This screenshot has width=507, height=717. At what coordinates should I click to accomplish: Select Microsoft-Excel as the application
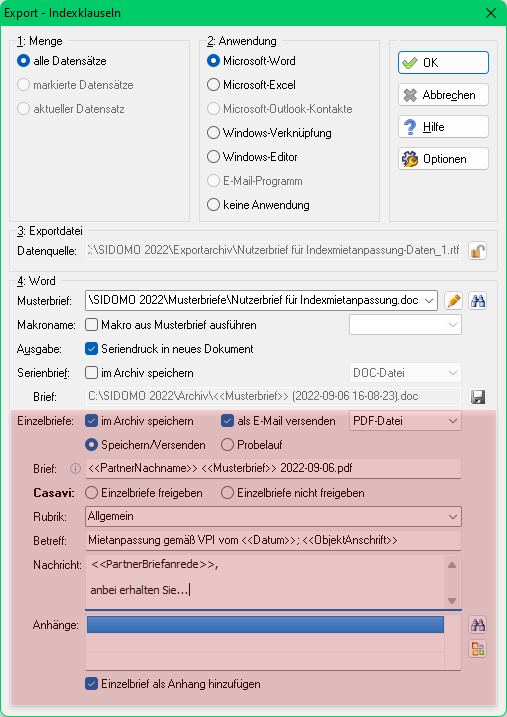tap(213, 85)
